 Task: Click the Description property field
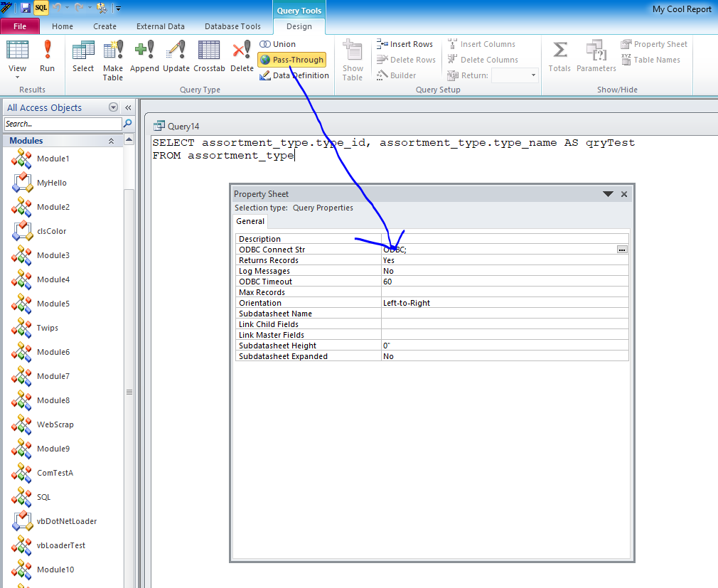505,239
